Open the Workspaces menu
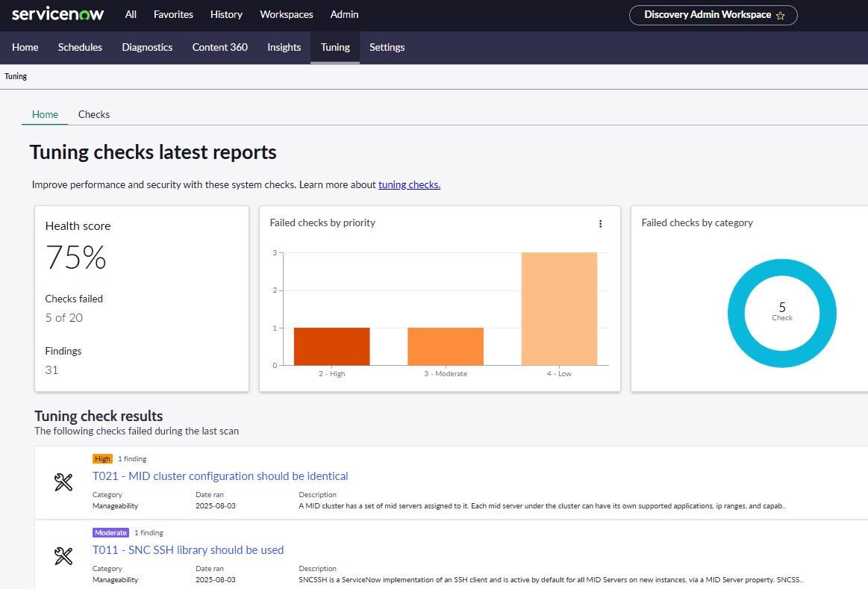The image size is (868, 589). 287,14
